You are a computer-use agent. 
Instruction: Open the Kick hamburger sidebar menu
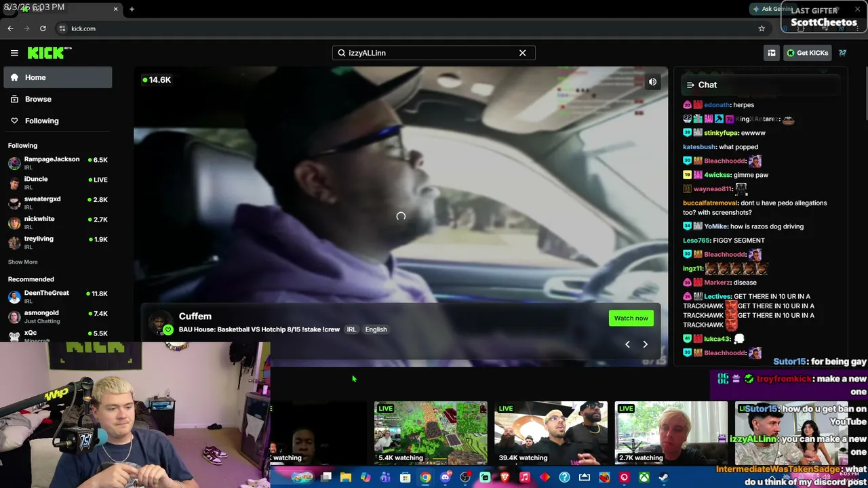pos(14,53)
